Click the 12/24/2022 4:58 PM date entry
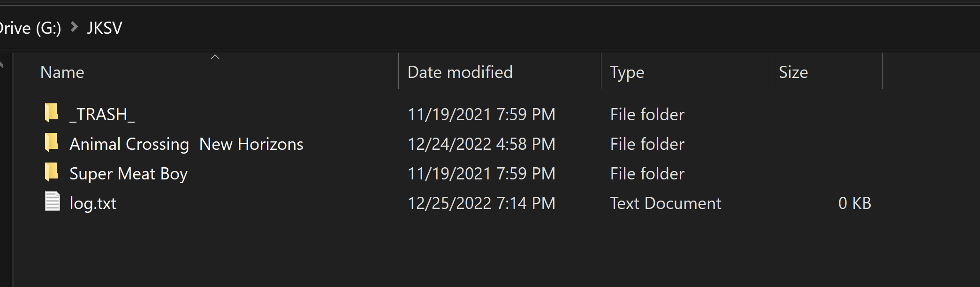The image size is (980, 287). [x=481, y=144]
